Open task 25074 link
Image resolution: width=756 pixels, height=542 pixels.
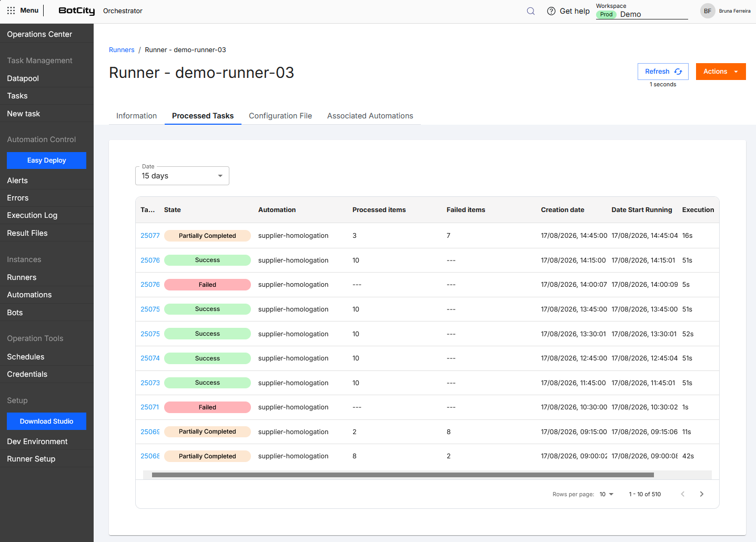pyautogui.click(x=150, y=358)
